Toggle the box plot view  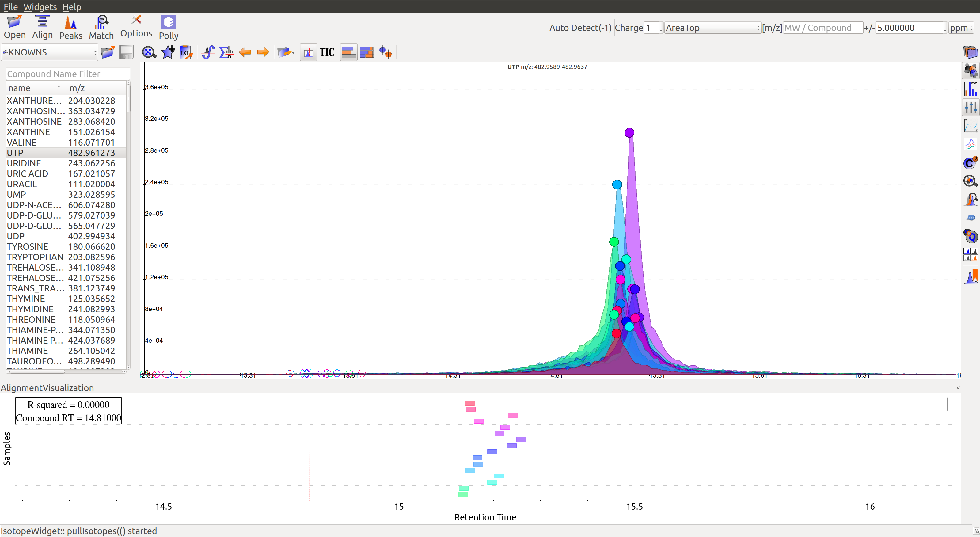pos(386,52)
